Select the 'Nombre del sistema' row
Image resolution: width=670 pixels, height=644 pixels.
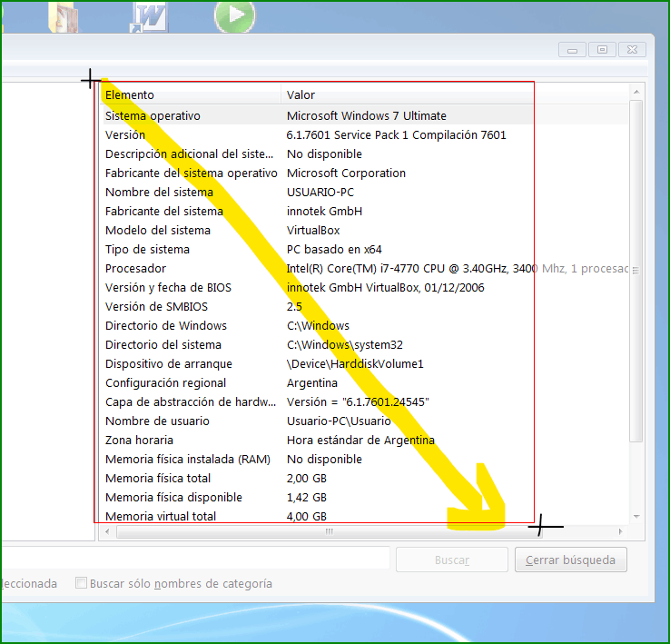tap(364, 192)
